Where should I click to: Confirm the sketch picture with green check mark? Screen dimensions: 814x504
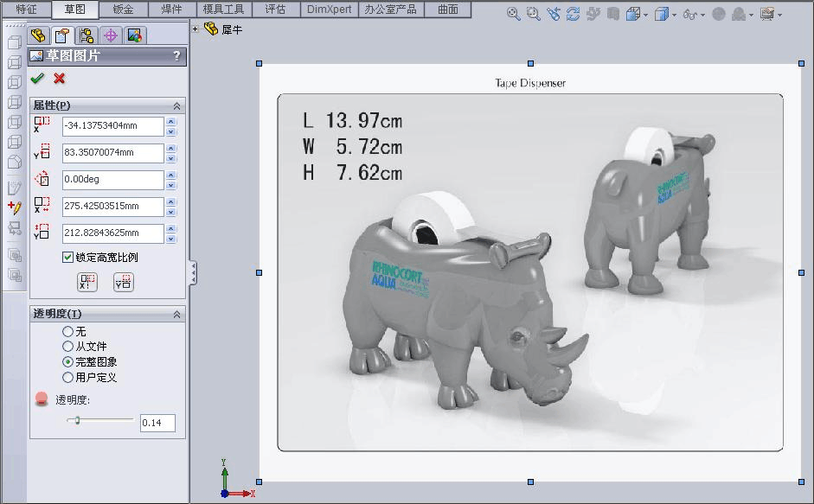tap(38, 78)
